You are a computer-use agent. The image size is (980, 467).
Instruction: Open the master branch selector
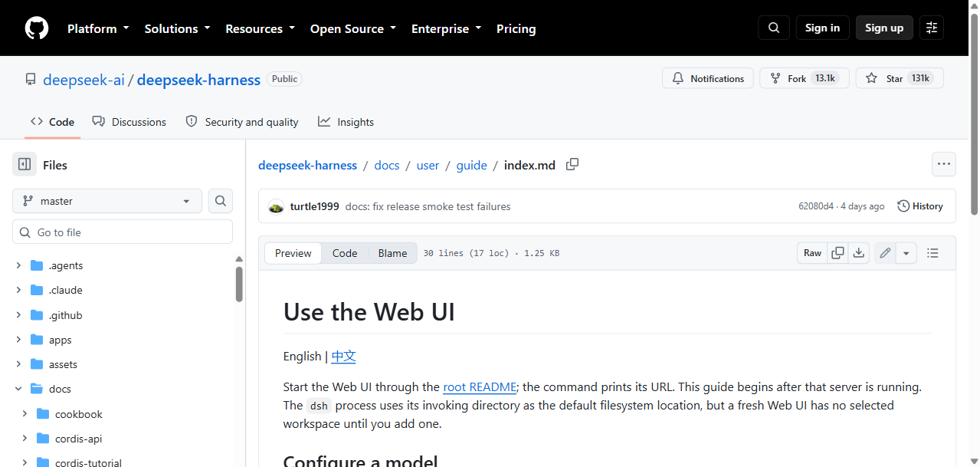coord(107,201)
